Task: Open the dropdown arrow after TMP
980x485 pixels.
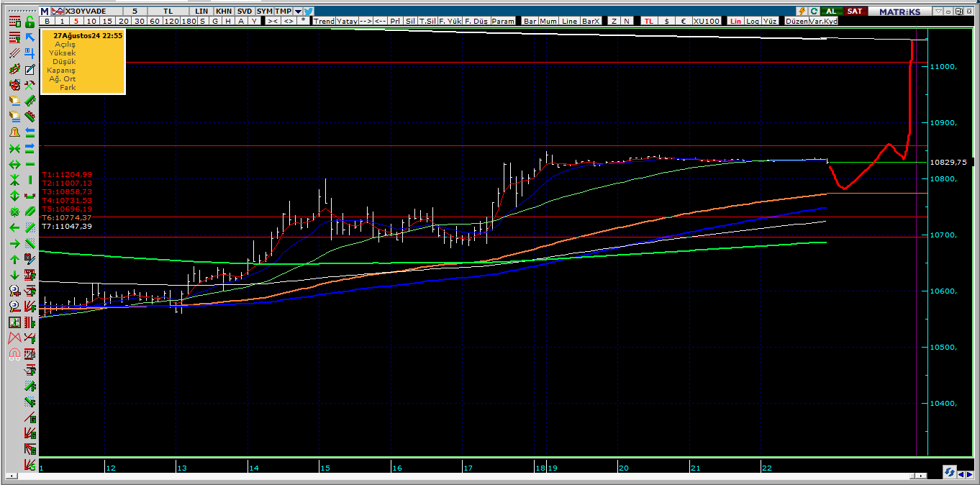Action: (x=298, y=11)
